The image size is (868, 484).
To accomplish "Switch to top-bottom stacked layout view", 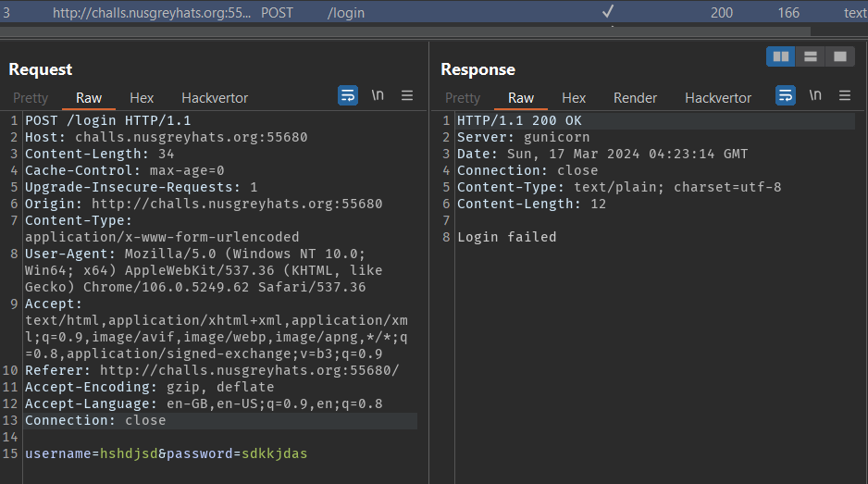I will tap(811, 56).
